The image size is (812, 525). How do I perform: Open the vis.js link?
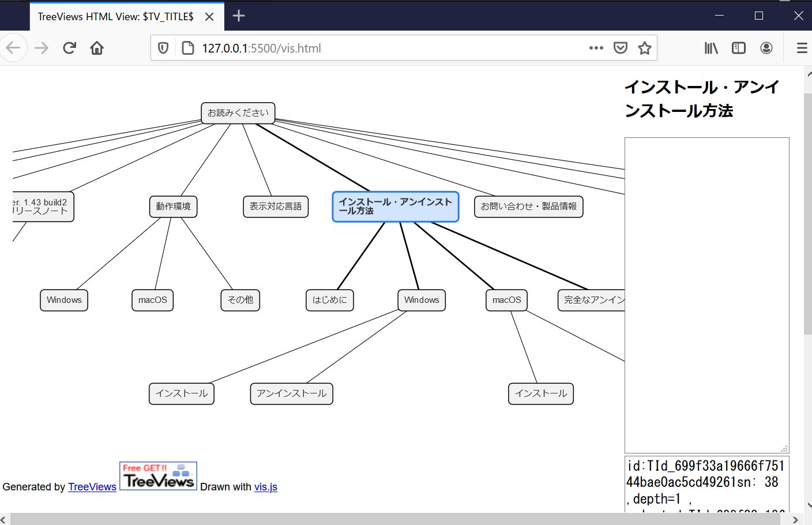pos(266,487)
